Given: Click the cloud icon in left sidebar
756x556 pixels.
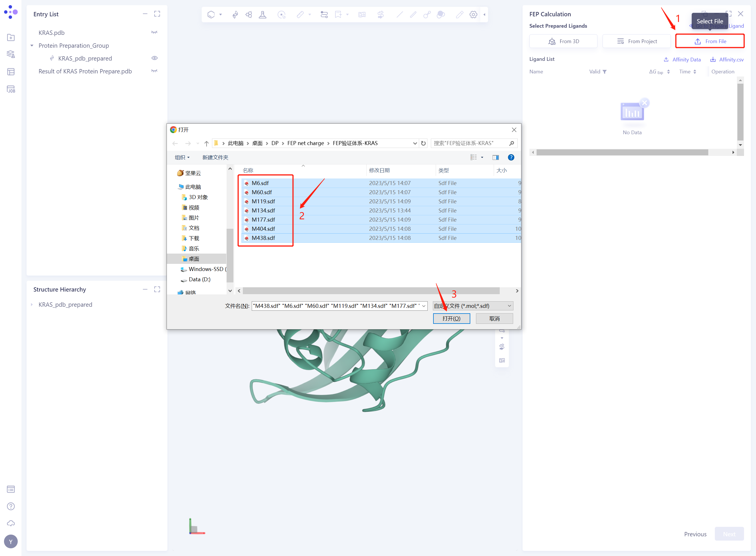Looking at the screenshot, I should pos(11,523).
